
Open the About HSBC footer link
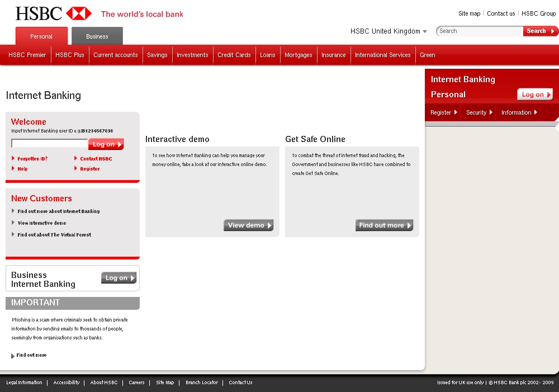click(104, 382)
